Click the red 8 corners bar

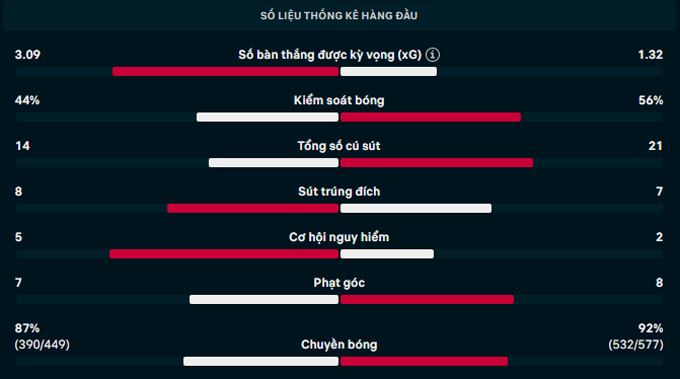(x=427, y=300)
